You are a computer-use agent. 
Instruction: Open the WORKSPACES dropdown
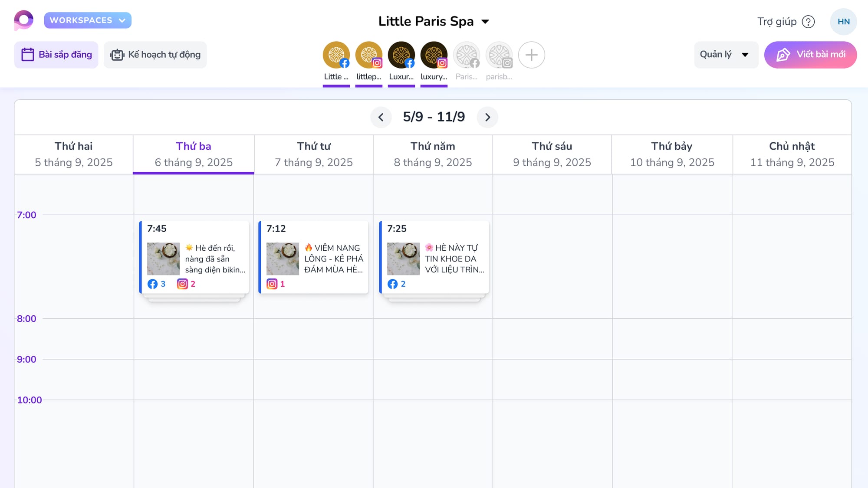click(88, 20)
